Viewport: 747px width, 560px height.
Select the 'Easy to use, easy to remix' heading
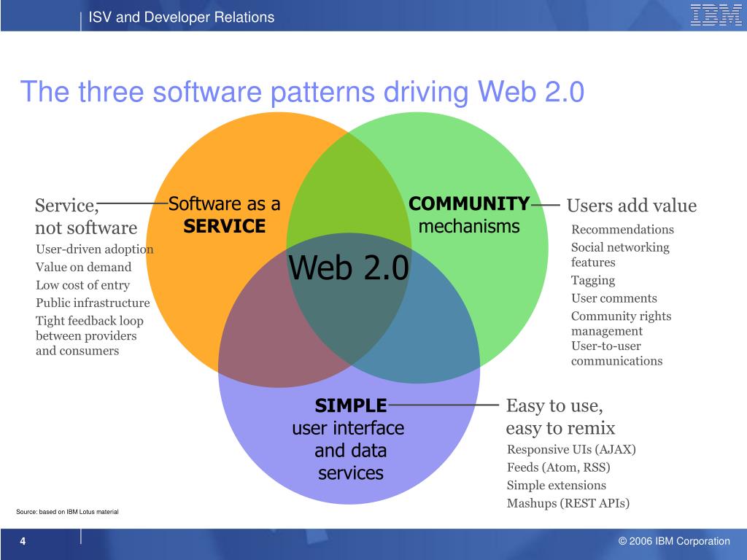pos(560,416)
